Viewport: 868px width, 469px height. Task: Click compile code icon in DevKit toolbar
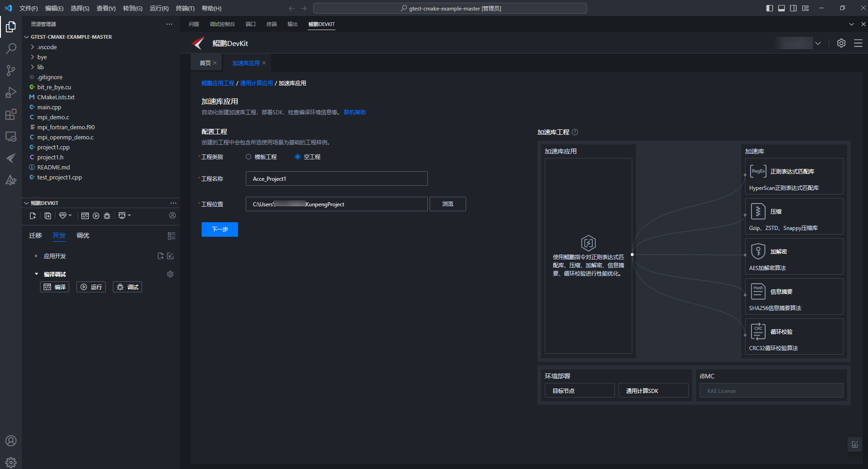point(85,216)
